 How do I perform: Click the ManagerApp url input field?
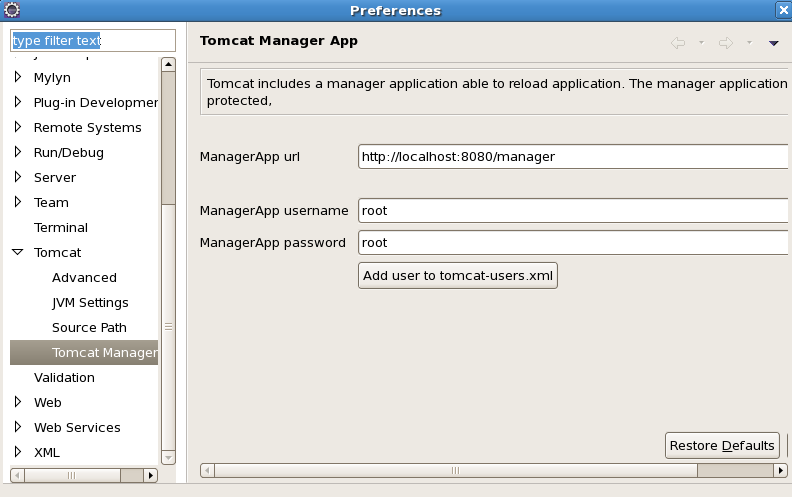click(x=573, y=157)
